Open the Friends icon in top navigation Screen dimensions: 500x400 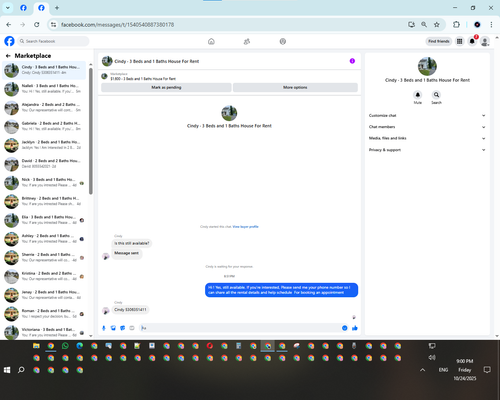click(247, 41)
